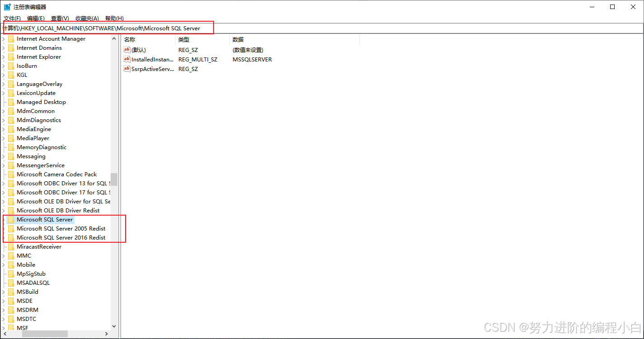Screen dimensions: 644x339
Task: Expand the Microsoft SQL Server key
Action: 4,220
